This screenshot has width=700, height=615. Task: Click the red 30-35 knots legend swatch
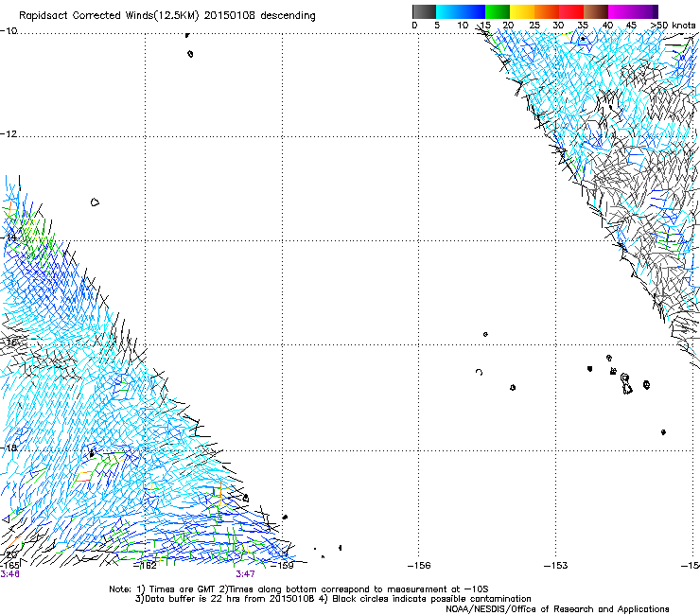point(571,11)
